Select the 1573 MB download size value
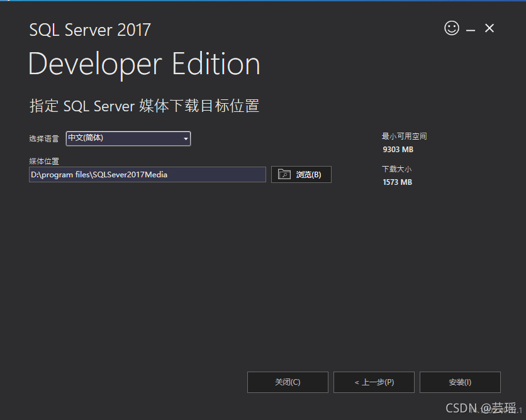This screenshot has height=420, width=526. click(397, 182)
